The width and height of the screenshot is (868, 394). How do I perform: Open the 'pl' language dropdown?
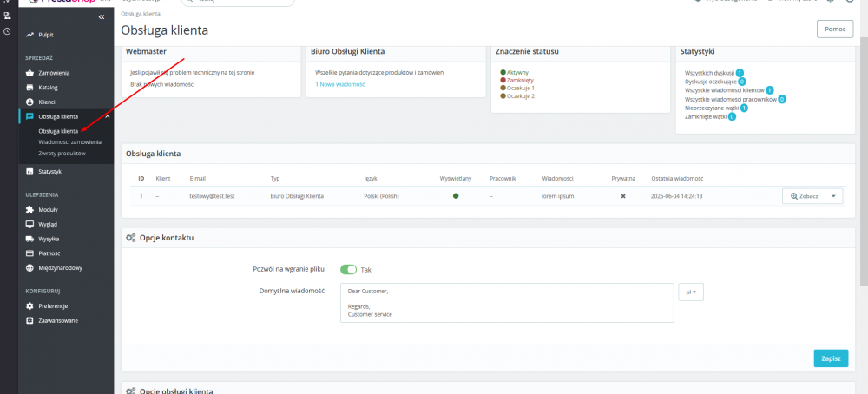(692, 292)
